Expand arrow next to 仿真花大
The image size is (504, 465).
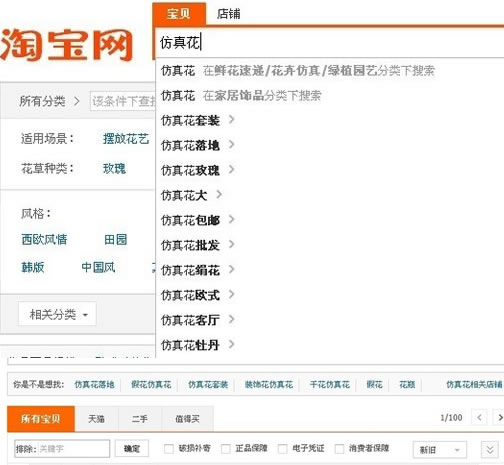tap(219, 194)
